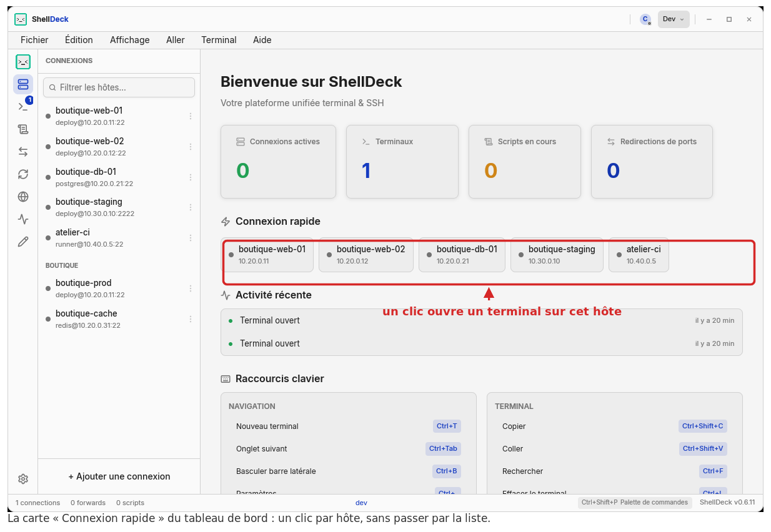771x532 pixels.
Task: Quick-connect to boutique-web-01 card
Action: tap(267, 255)
